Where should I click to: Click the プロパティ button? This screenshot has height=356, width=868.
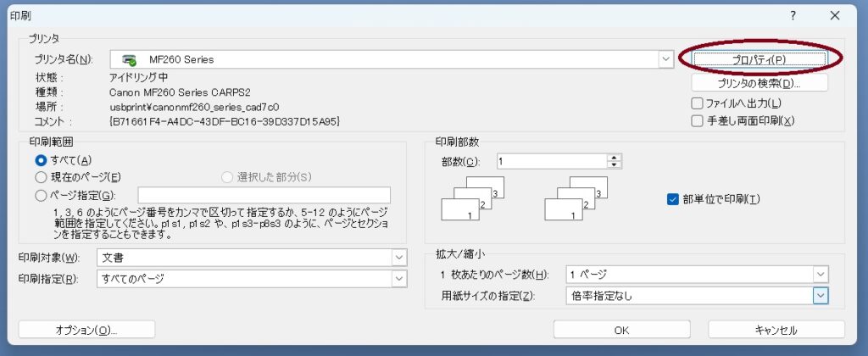coord(759,59)
